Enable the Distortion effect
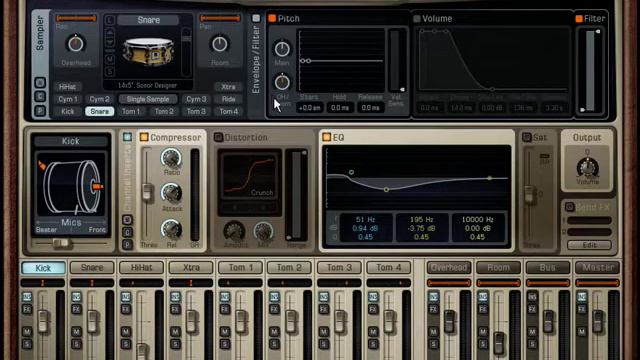Viewport: 640px width, 360px height. [218, 138]
